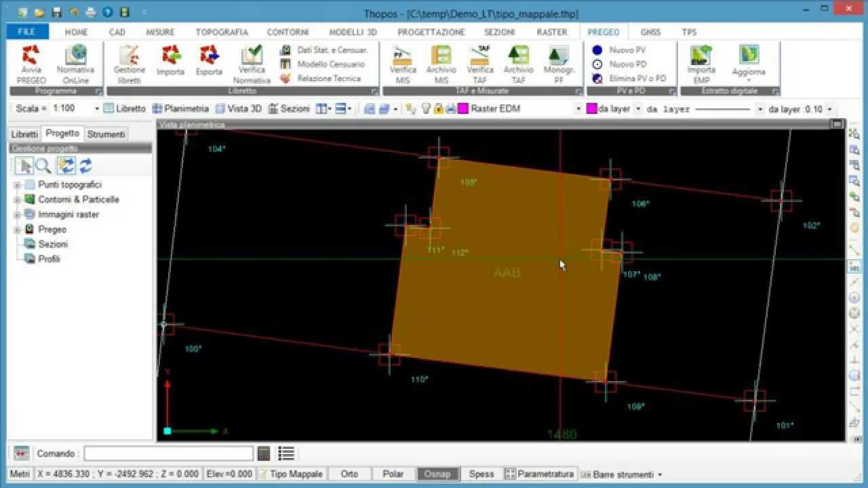Run Verifica Normativa
Screen dimensions: 868x488
(x=252, y=64)
